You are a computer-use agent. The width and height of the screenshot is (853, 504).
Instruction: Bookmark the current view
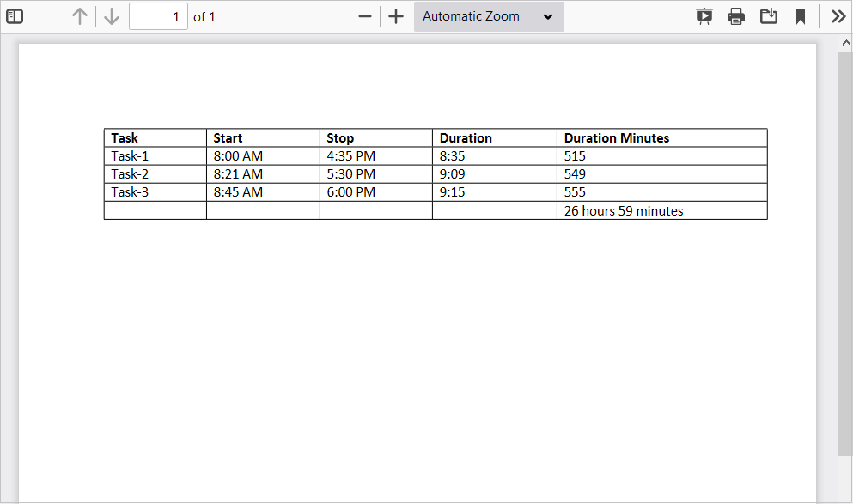pyautogui.click(x=801, y=16)
